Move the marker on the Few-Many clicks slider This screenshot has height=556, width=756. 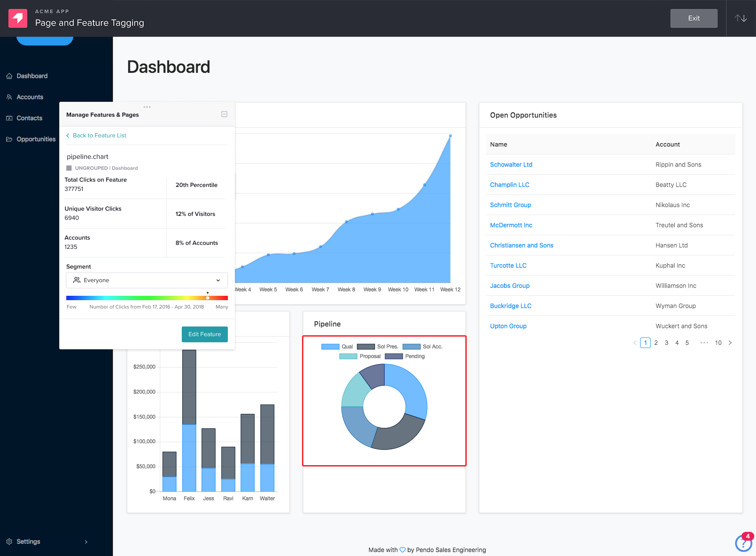pyautogui.click(x=207, y=297)
